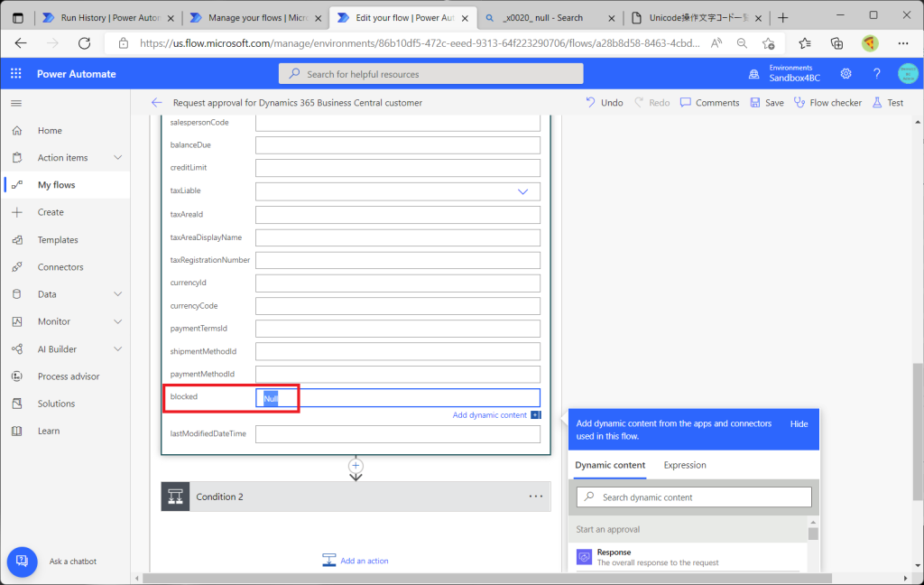Switch to _x0020_ null Search tab
Screen dimensions: 924x585
tap(550, 18)
